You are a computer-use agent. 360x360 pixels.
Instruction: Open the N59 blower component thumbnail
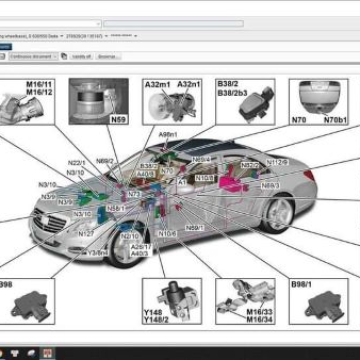click(99, 102)
